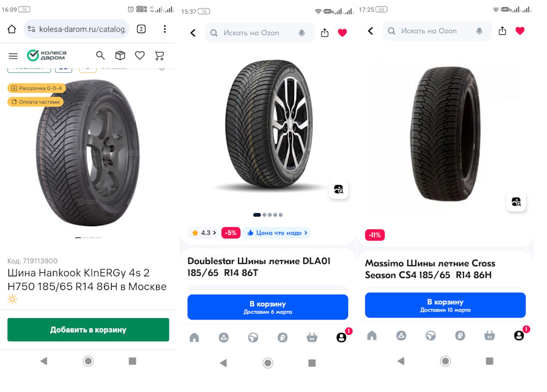Expand the 4.3 star rating reviews

204,232
